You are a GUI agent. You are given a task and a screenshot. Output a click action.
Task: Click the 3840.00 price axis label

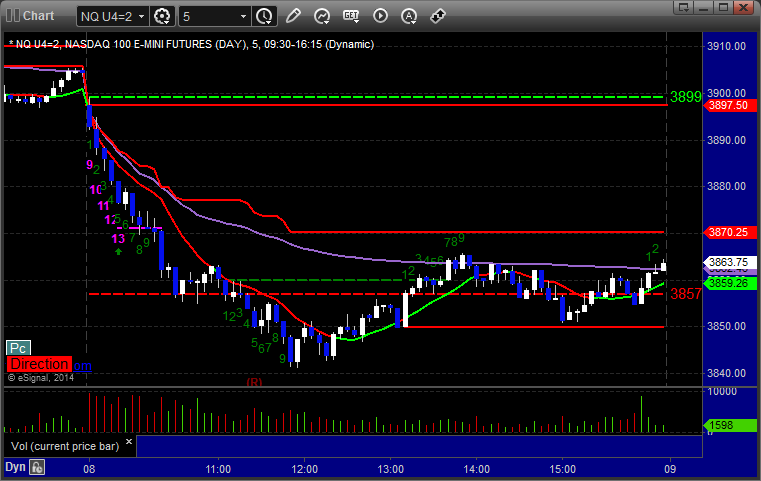coord(726,373)
